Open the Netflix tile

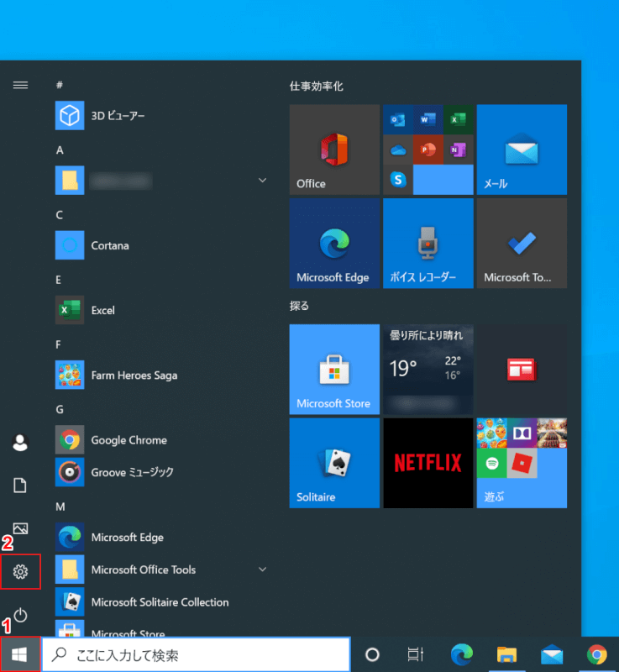[x=428, y=463]
